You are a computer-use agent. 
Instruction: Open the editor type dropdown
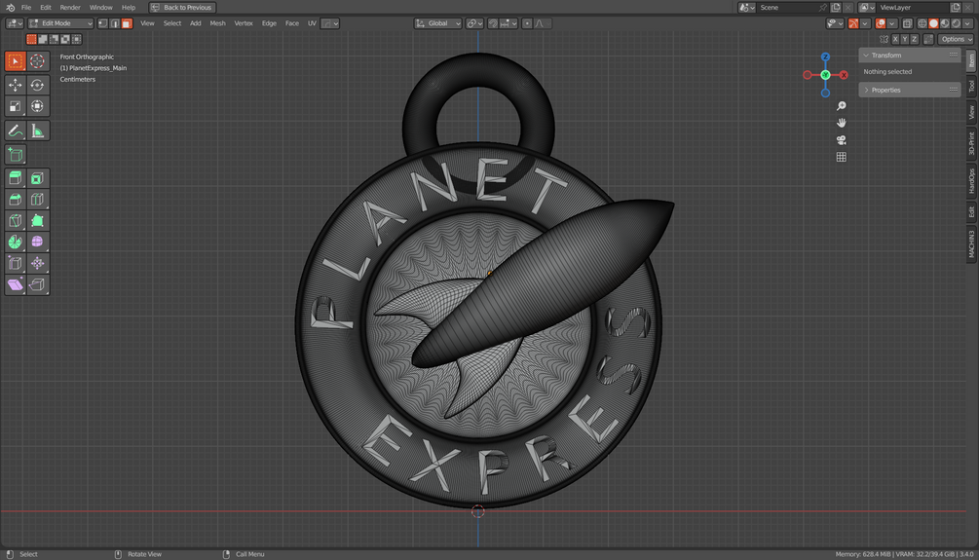tap(15, 23)
